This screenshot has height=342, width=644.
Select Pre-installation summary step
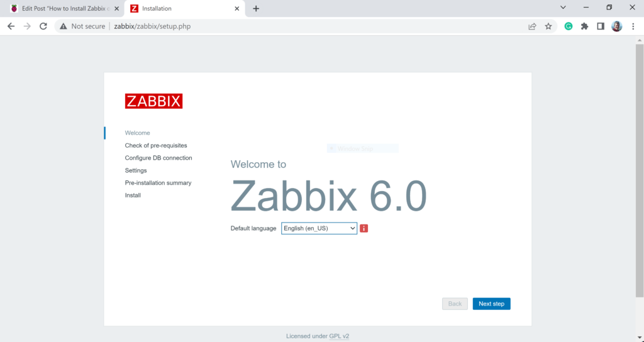pyautogui.click(x=158, y=183)
